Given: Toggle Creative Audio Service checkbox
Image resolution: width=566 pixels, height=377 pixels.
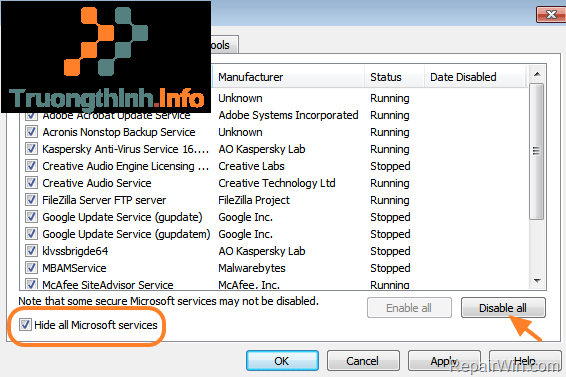Looking at the screenshot, I should [x=31, y=183].
